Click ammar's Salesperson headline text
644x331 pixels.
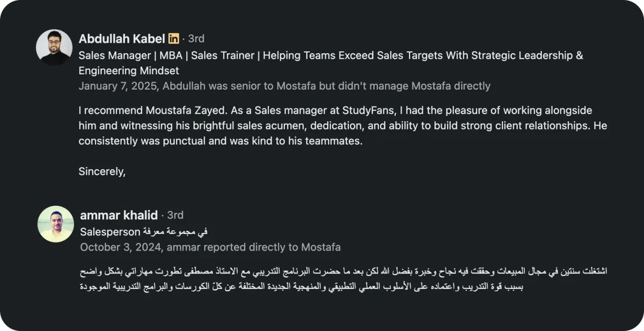[x=143, y=232]
